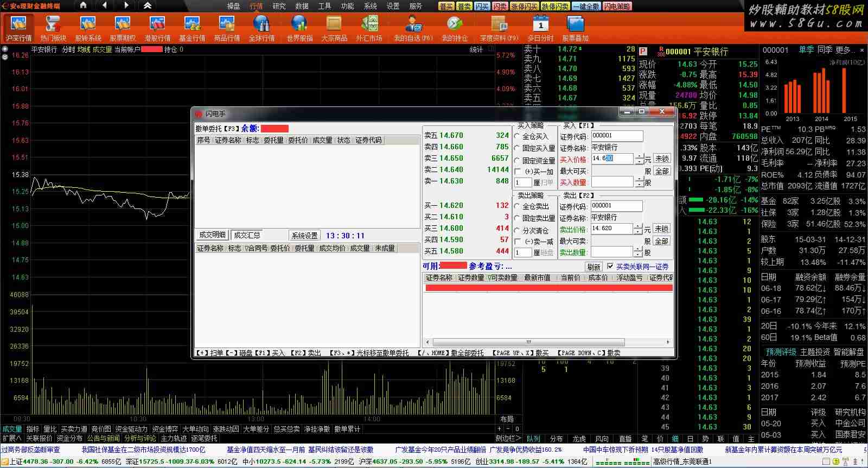Select 分布 tab in bottom bar
Image resolution: width=868 pixels, height=468 pixels.
[557, 438]
